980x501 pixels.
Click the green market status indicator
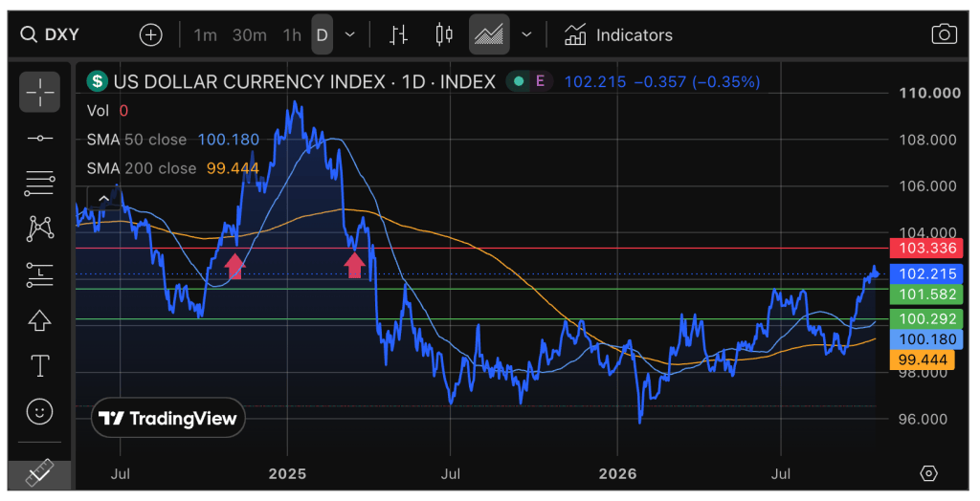[518, 81]
